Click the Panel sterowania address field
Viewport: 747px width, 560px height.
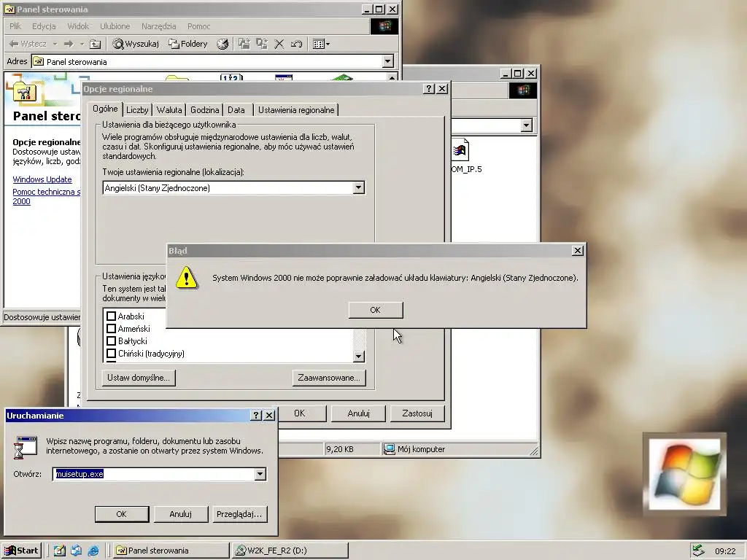coord(207,61)
